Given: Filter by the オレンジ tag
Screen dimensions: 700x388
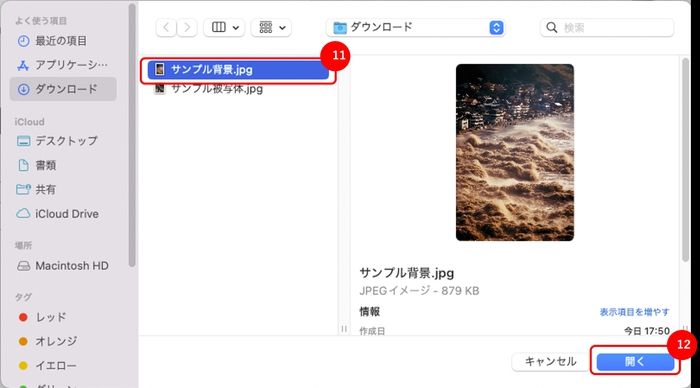Looking at the screenshot, I should 48,342.
